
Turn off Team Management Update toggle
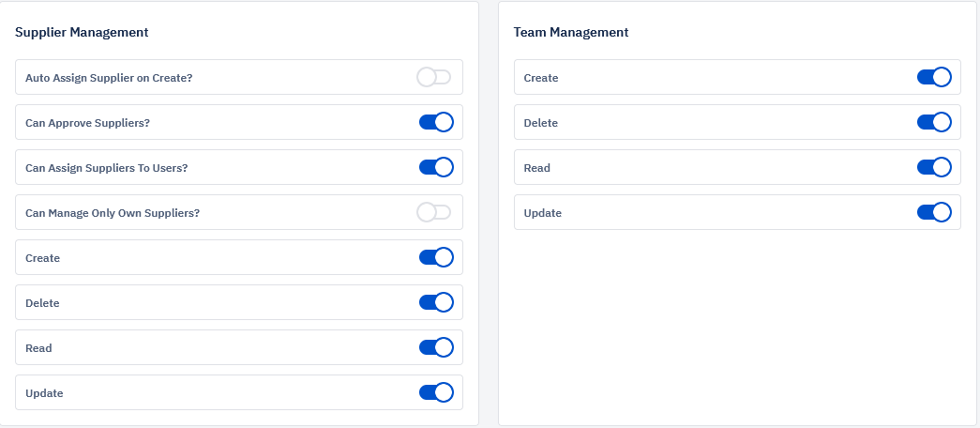point(934,212)
